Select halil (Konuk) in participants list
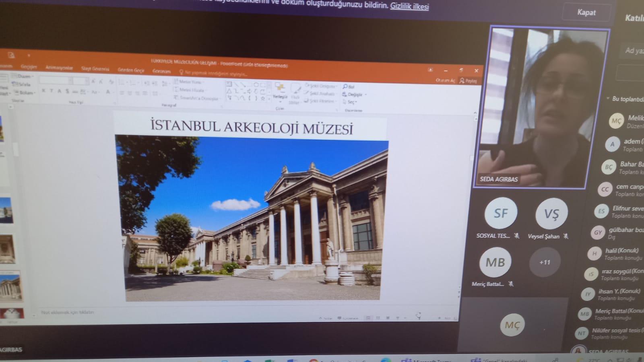Screen dimensions: 644x362 615,254
